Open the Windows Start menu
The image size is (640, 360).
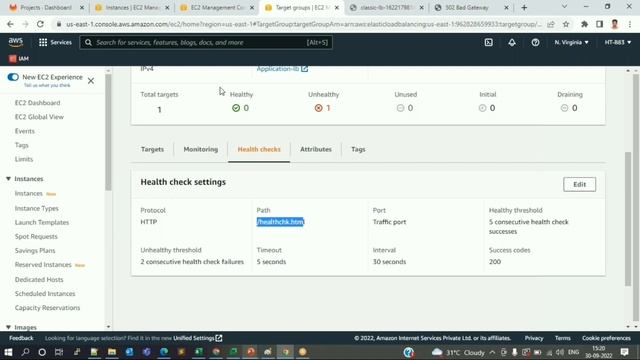(8, 352)
